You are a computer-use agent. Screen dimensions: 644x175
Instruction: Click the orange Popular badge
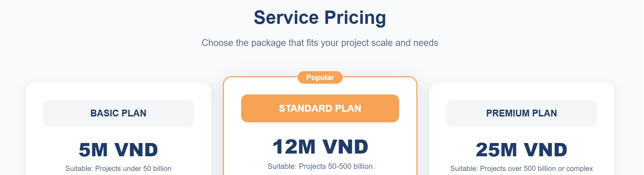tap(320, 77)
